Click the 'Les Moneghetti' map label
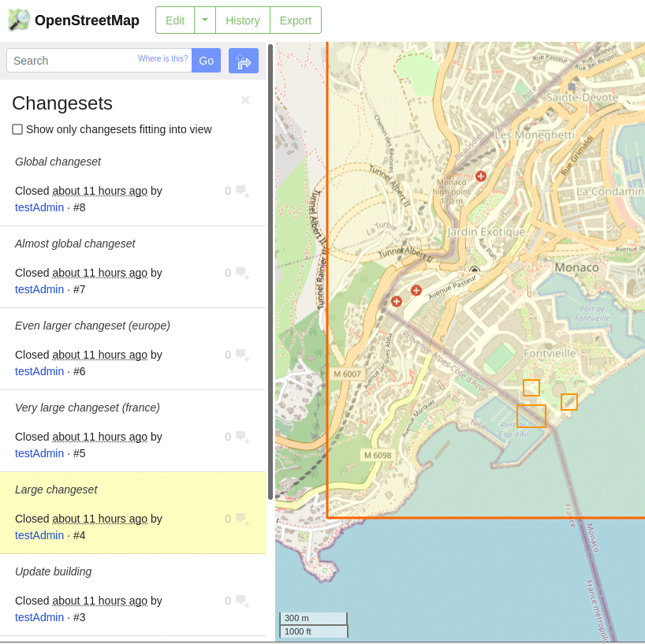This screenshot has height=644, width=645. (x=535, y=135)
